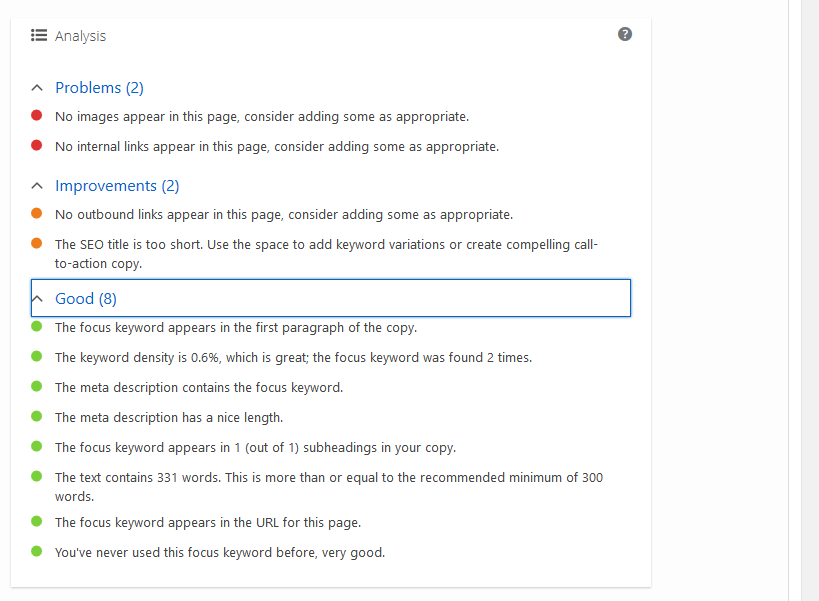Select the 'SEO title is too short' message

326,254
